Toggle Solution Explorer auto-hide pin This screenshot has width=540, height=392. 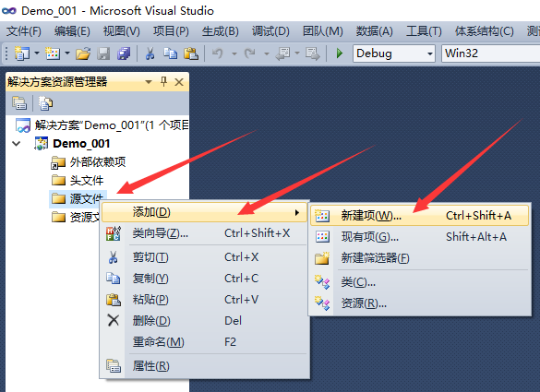pos(164,81)
